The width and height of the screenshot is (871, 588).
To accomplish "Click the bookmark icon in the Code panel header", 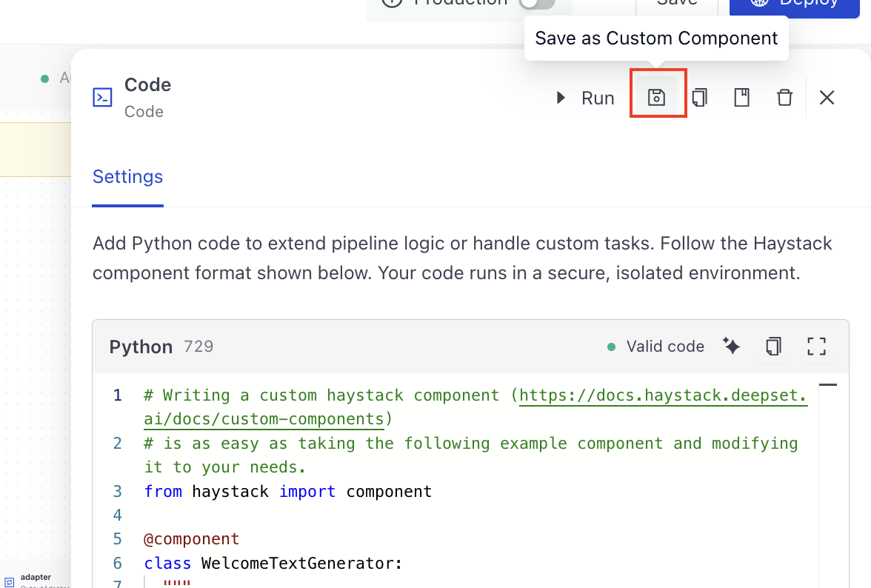I will [x=741, y=98].
